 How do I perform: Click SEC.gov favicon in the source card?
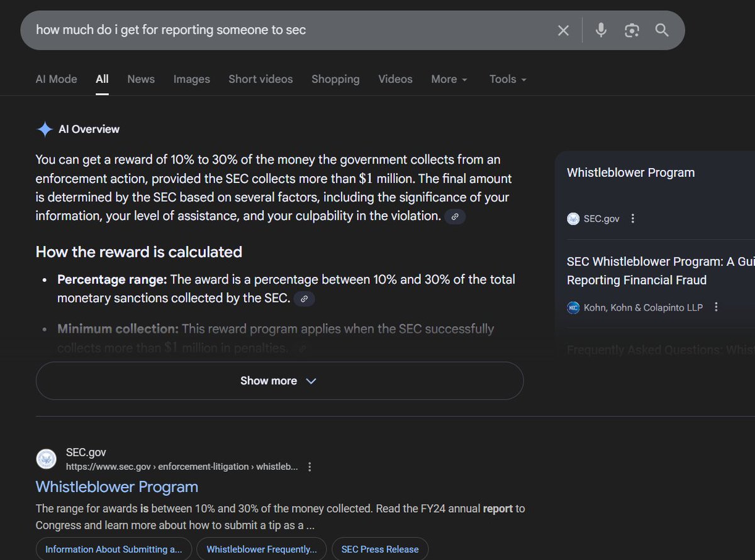point(573,218)
